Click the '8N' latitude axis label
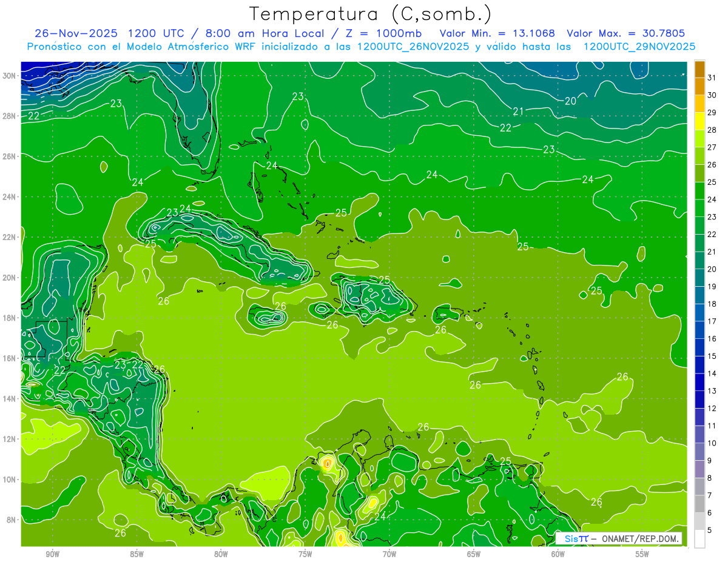This screenshot has height=562, width=728. click(12, 520)
